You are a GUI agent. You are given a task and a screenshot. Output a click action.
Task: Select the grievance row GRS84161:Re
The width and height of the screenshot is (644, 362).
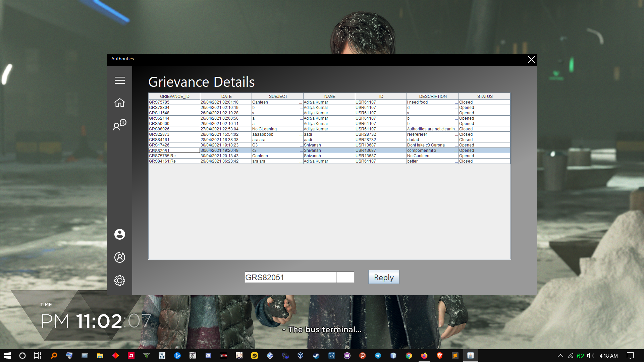[174, 161]
